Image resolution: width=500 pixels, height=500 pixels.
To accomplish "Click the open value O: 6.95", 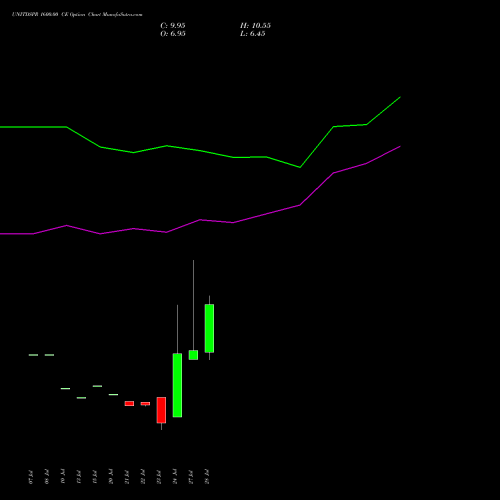I will 173,34.
